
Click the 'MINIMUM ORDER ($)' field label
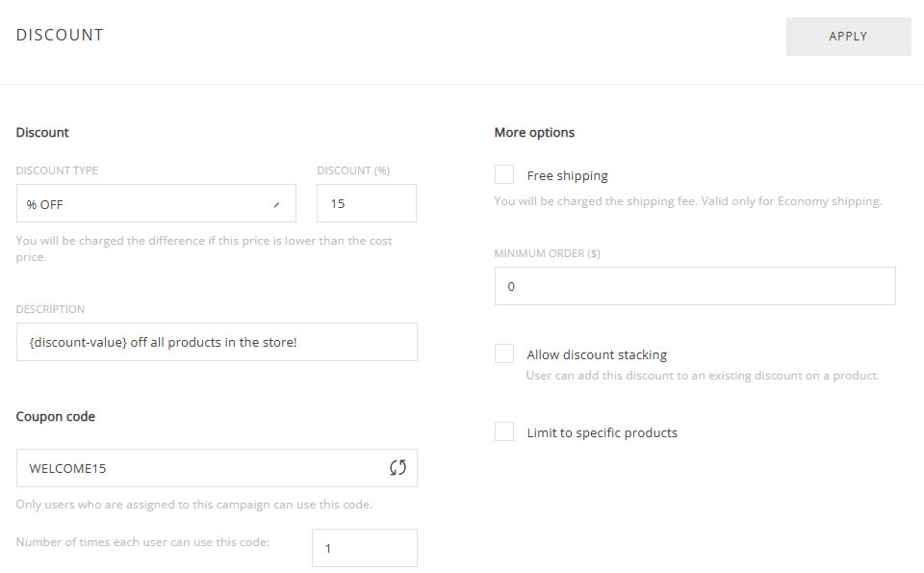pyautogui.click(x=547, y=253)
